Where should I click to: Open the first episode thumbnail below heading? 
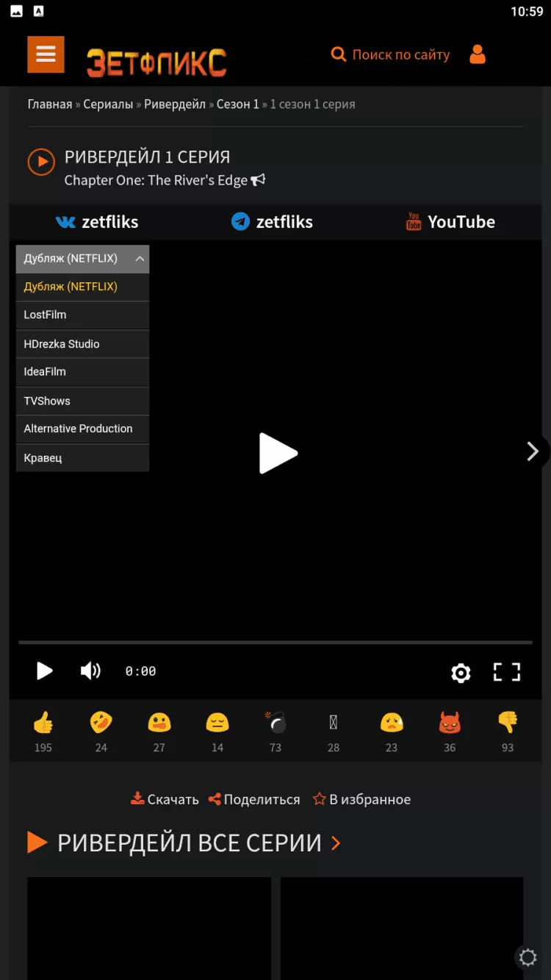(149, 928)
